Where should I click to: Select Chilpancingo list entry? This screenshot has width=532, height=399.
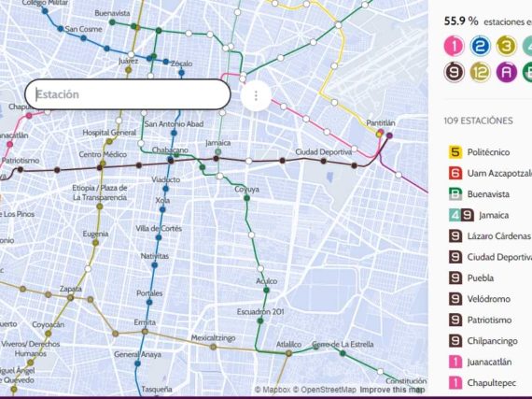click(492, 341)
